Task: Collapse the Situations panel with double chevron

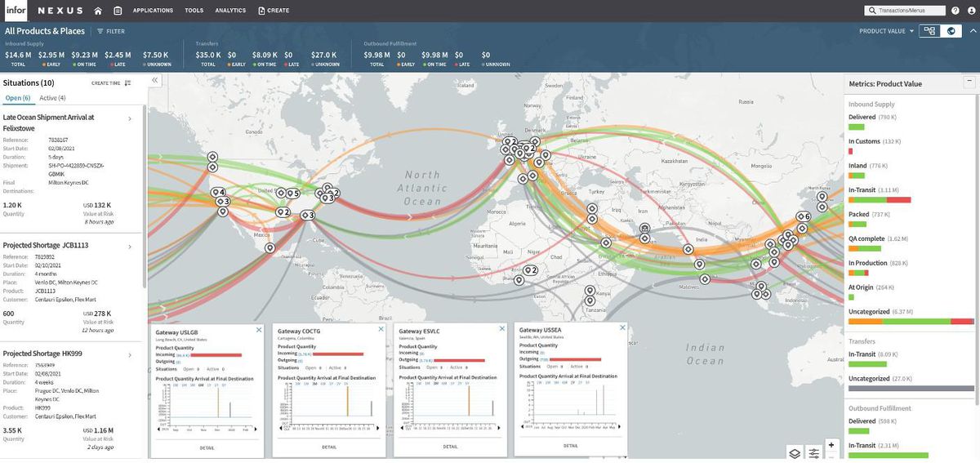Action: tap(154, 80)
